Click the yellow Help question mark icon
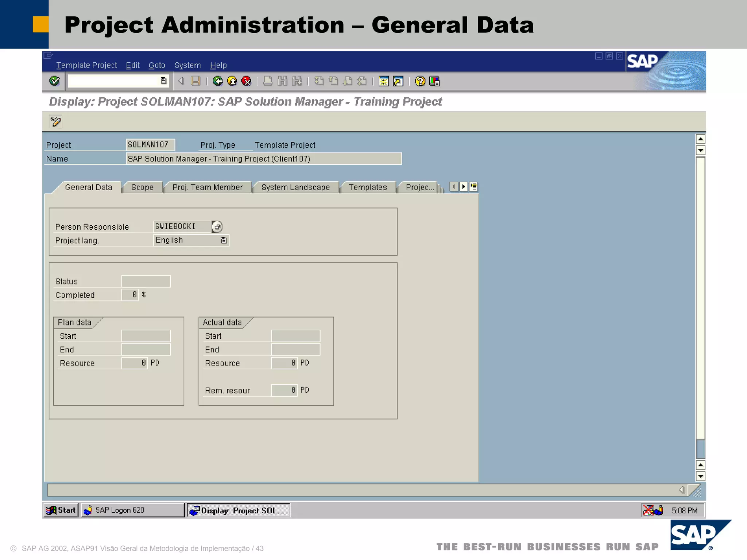The image size is (747, 560). coord(420,81)
